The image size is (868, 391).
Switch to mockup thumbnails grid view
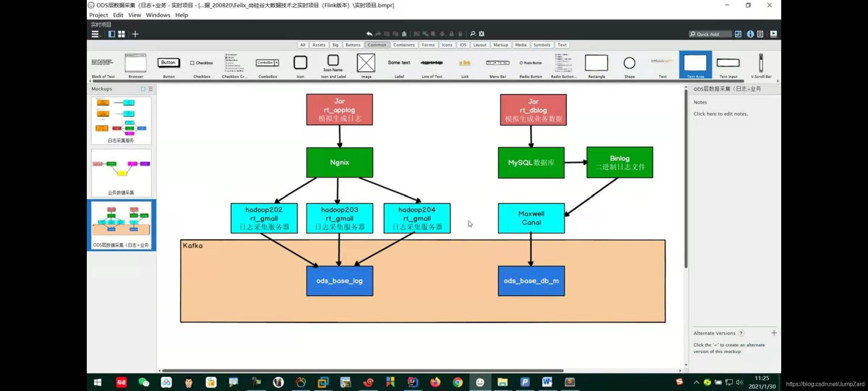(122, 34)
